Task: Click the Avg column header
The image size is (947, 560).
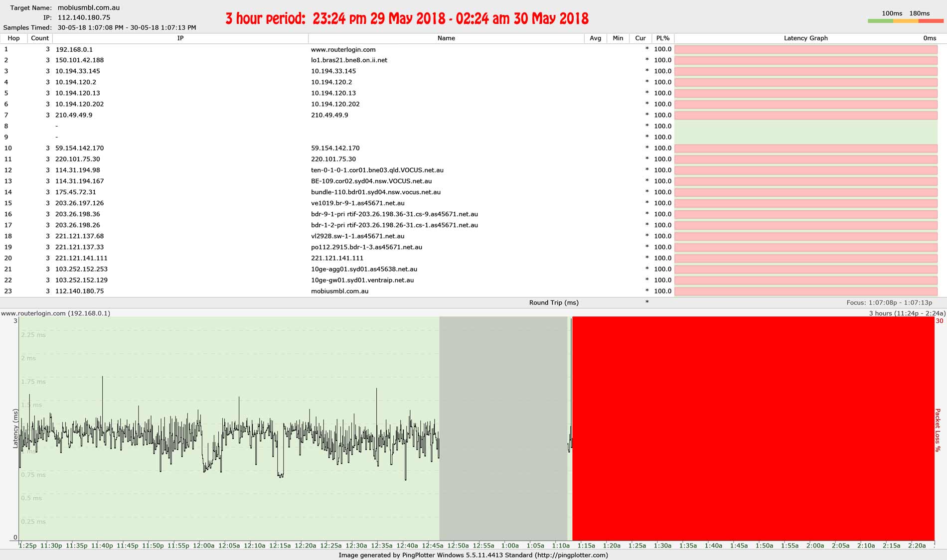Action: (x=595, y=38)
